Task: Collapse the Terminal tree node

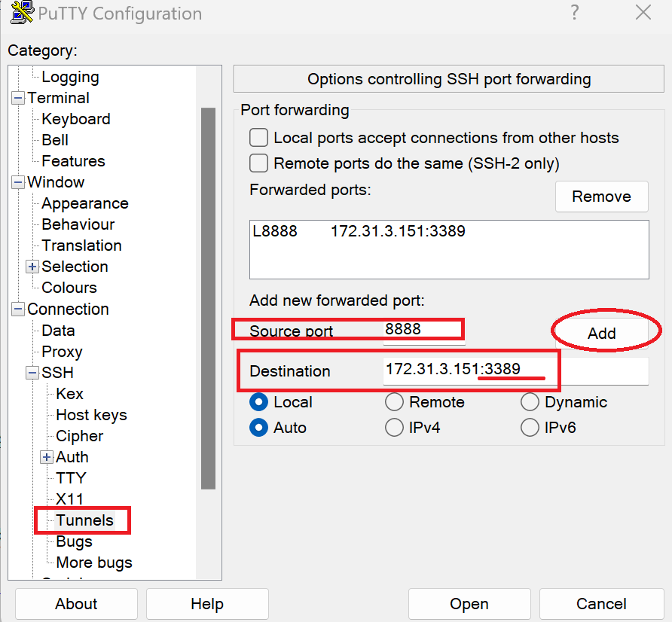Action: [18, 98]
